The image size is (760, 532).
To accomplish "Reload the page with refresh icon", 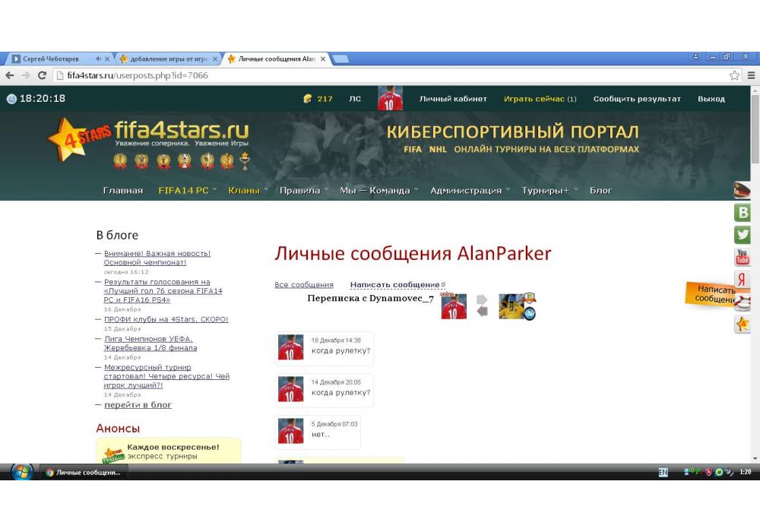I will [x=42, y=75].
